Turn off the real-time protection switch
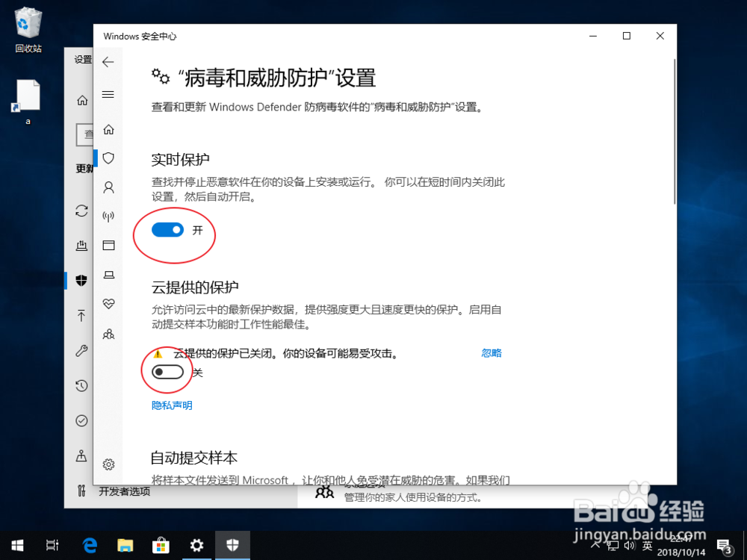Screen dimensions: 747x560 click(167, 230)
